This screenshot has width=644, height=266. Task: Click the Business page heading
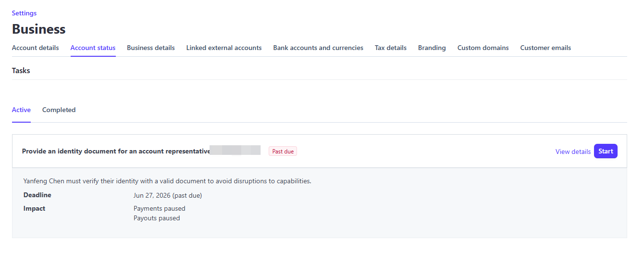pyautogui.click(x=39, y=29)
